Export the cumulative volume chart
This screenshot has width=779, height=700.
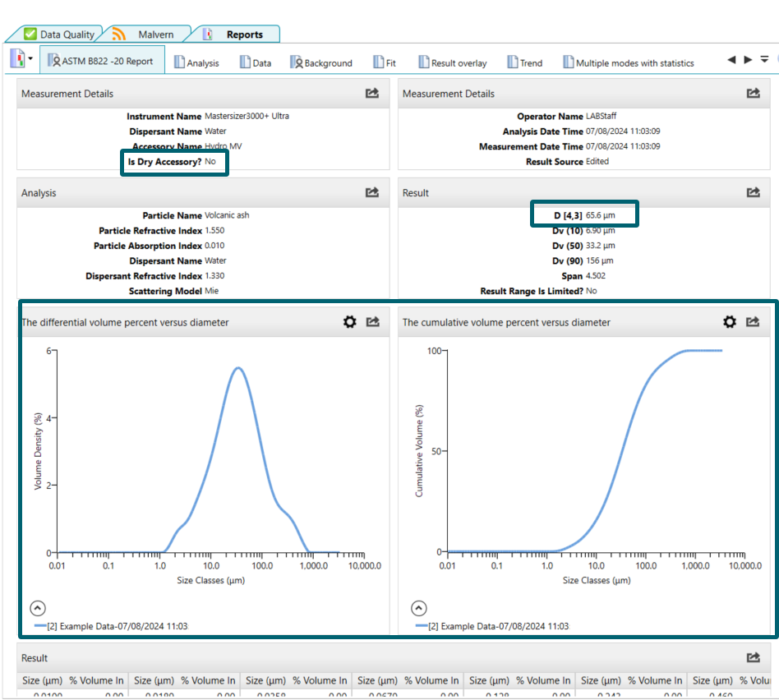[753, 322]
